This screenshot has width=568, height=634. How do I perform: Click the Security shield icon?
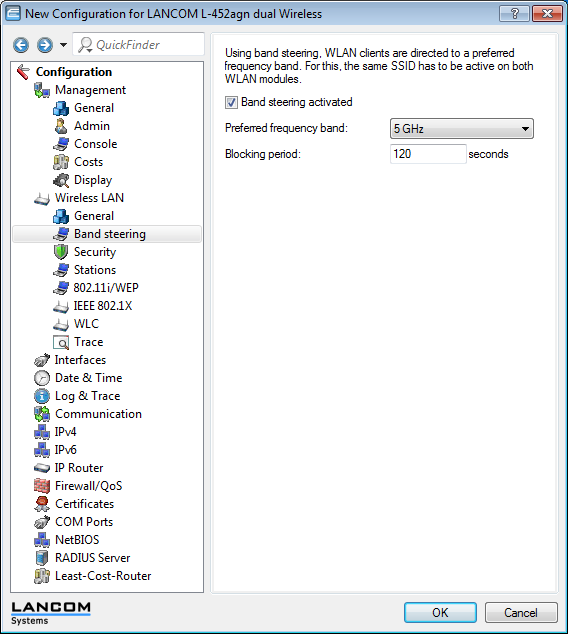click(x=61, y=252)
